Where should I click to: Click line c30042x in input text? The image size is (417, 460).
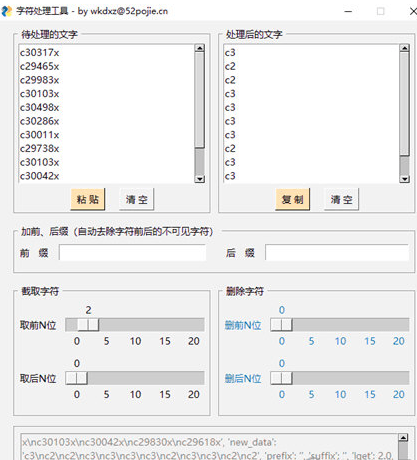click(39, 176)
